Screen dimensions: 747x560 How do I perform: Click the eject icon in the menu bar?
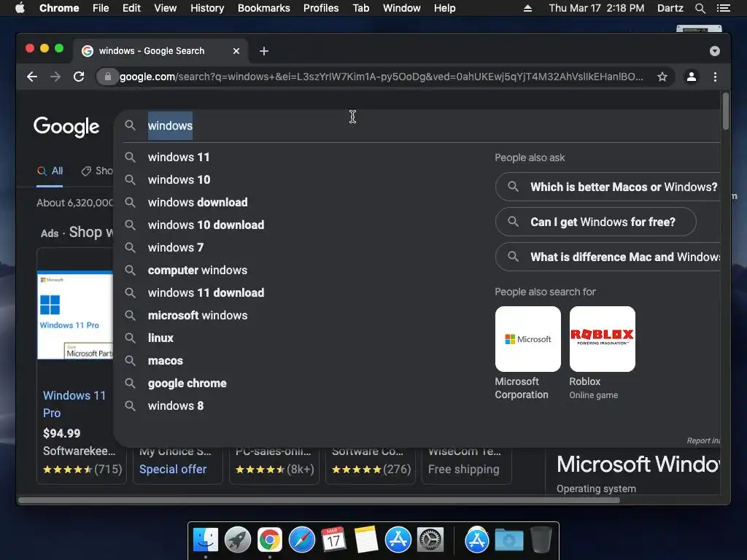click(x=527, y=8)
